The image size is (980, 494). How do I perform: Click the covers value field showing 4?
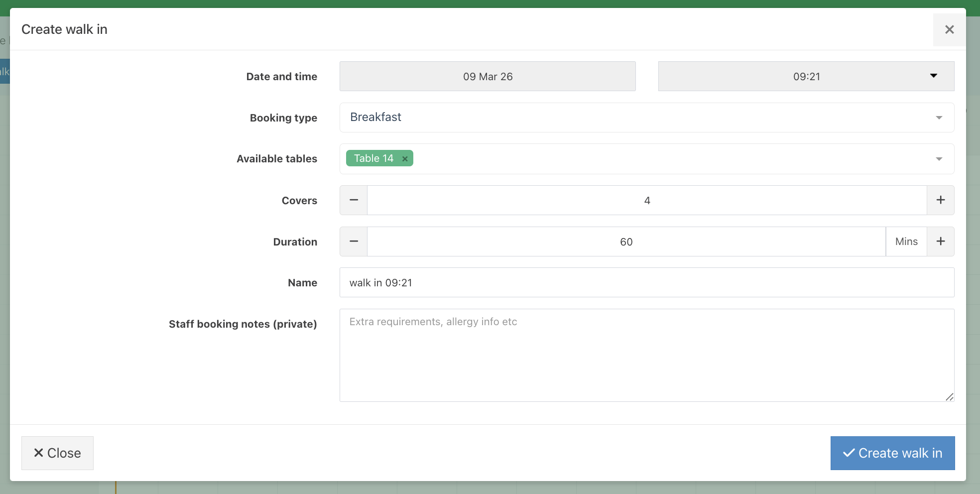pos(647,200)
